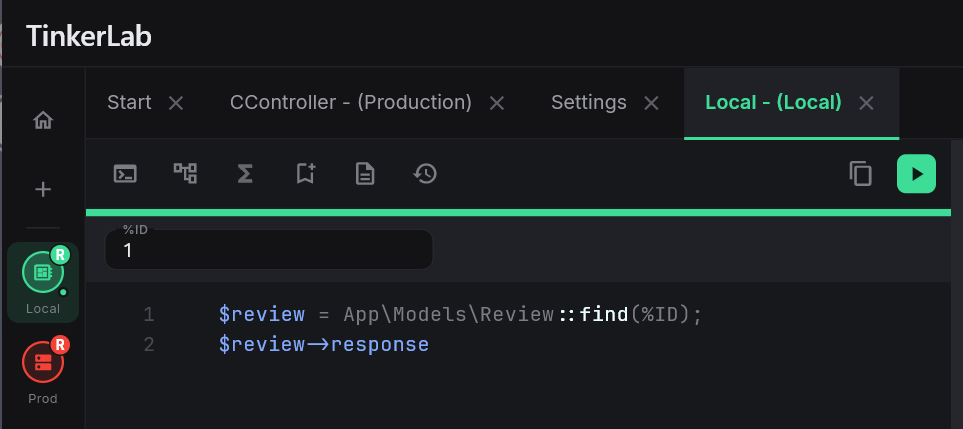Click the $review variable on line 1
This screenshot has width=963, height=429.
pos(262,314)
